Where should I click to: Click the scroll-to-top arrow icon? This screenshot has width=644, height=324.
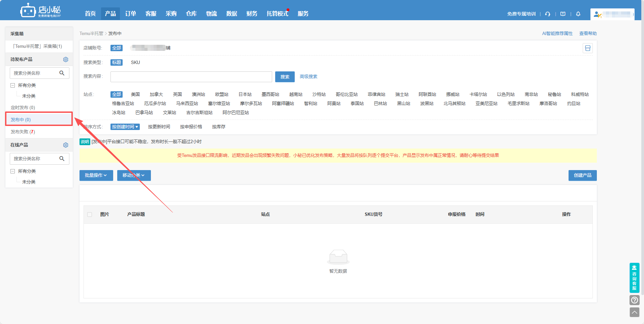tap(634, 312)
